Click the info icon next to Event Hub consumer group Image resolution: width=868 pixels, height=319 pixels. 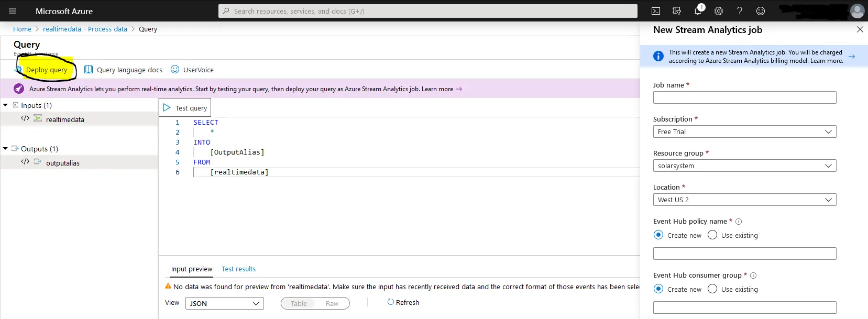(x=753, y=276)
